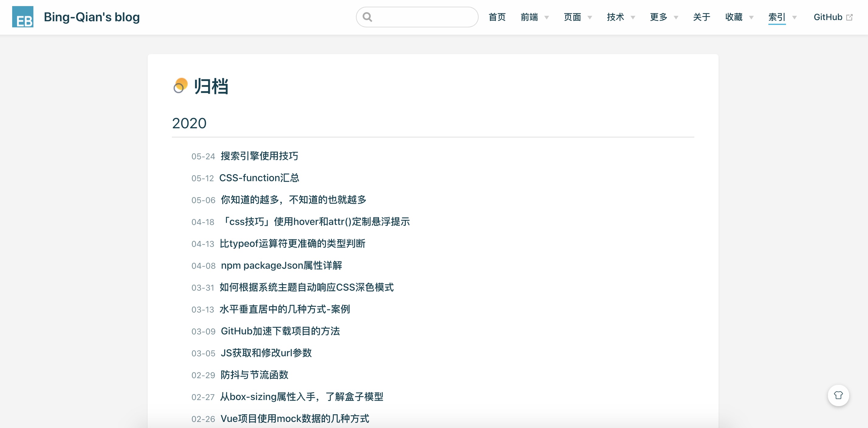Expand the 索引 dropdown arrow
Image resolution: width=868 pixels, height=428 pixels.
(794, 18)
